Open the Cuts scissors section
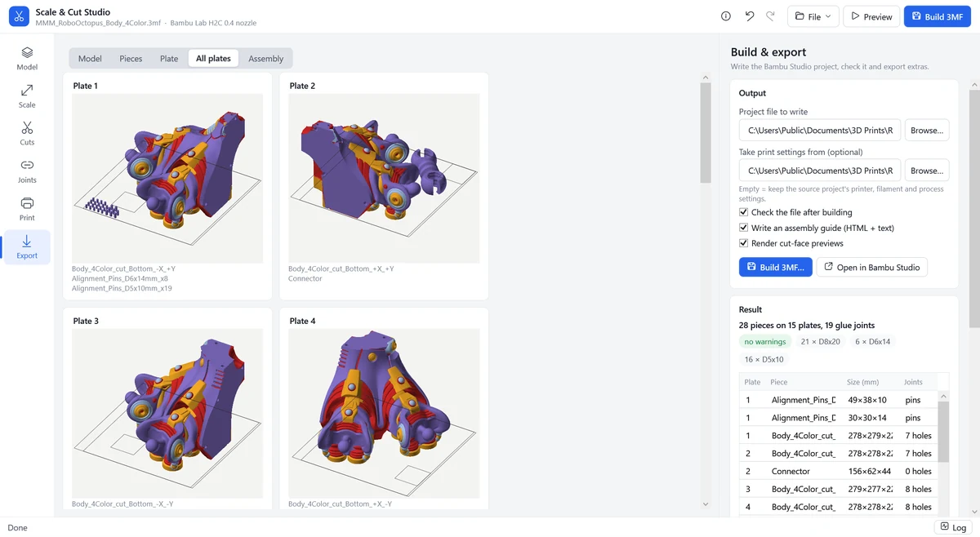The height and width of the screenshot is (537, 980). tap(27, 134)
